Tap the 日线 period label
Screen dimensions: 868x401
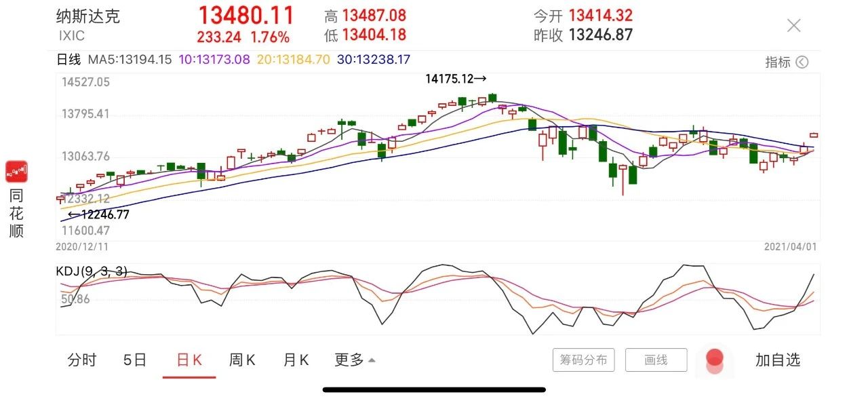(68, 60)
